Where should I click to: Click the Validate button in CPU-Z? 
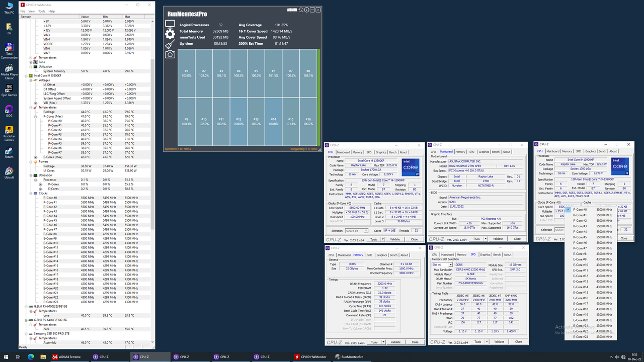396,239
